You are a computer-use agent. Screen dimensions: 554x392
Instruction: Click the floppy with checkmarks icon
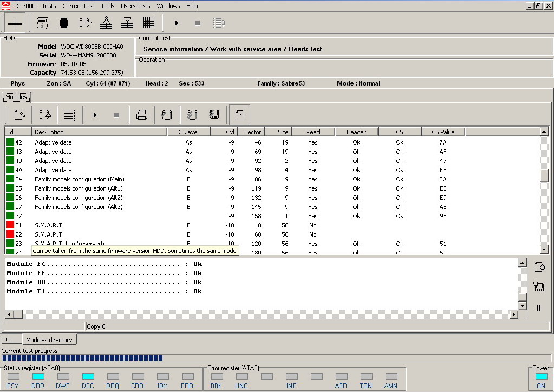(214, 115)
